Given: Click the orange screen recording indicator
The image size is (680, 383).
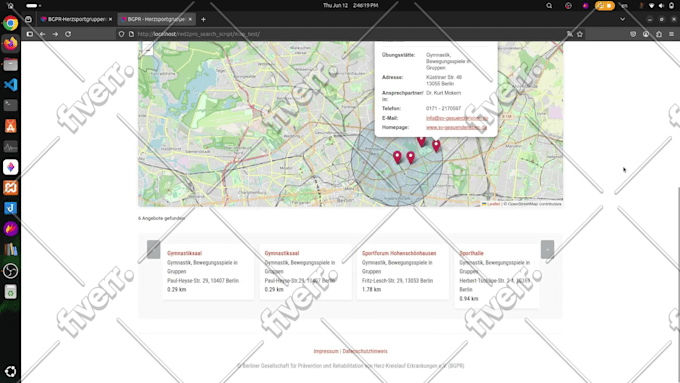Looking at the screenshot, I should (x=605, y=6).
